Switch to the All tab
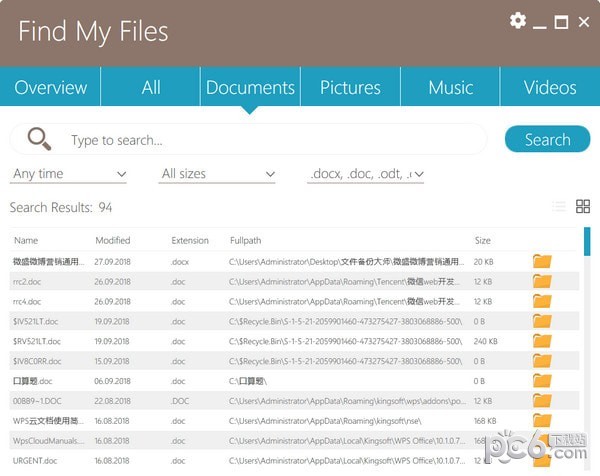 [x=150, y=87]
